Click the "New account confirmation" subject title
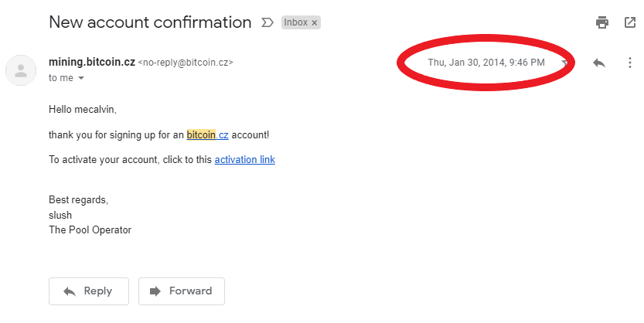 click(x=150, y=22)
